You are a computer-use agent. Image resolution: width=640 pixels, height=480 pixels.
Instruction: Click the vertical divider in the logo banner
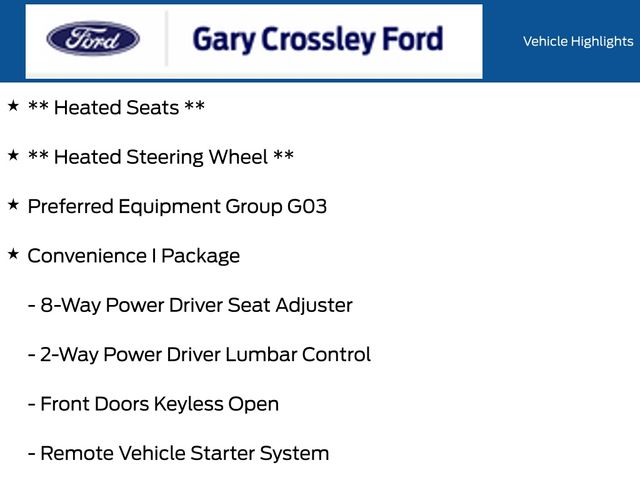[x=166, y=40]
